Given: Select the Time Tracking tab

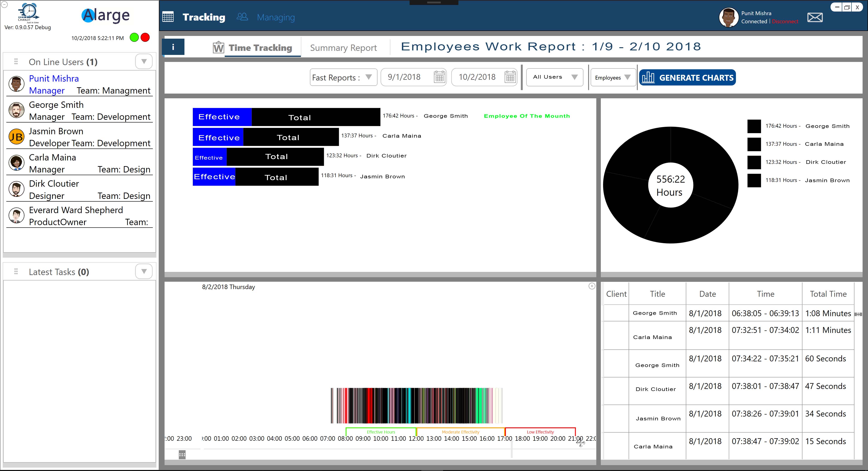Looking at the screenshot, I should tap(260, 48).
